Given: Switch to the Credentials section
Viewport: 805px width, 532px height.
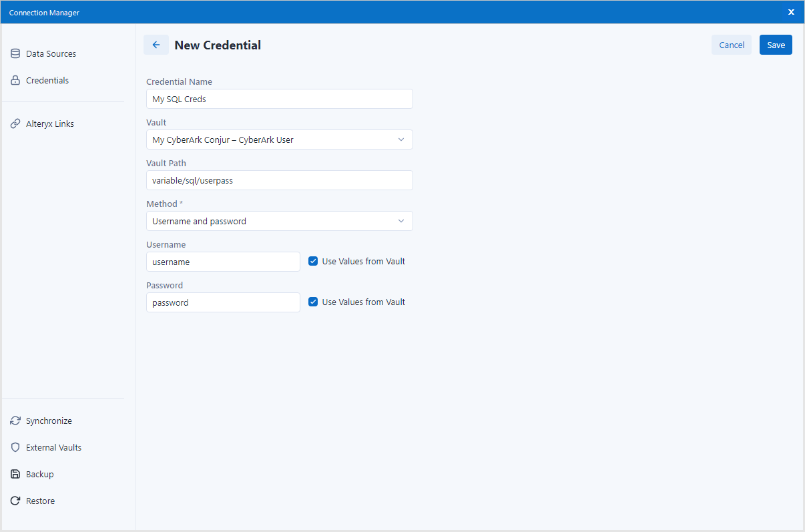Looking at the screenshot, I should (x=47, y=80).
